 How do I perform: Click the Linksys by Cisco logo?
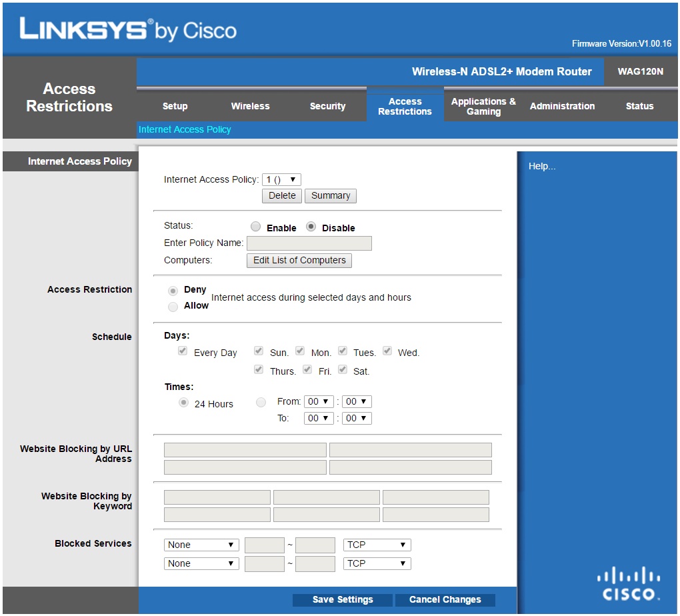[128, 29]
